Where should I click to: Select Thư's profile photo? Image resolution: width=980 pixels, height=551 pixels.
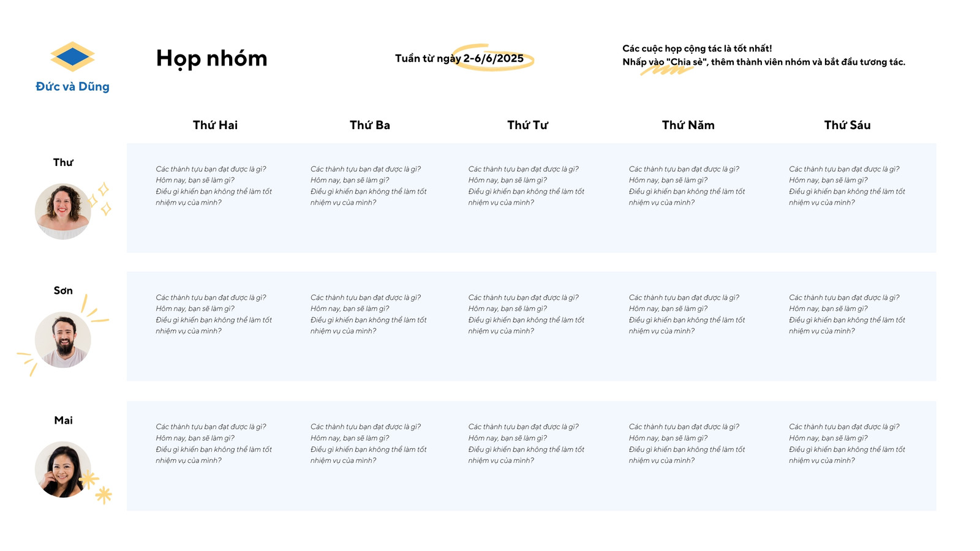[x=63, y=211]
